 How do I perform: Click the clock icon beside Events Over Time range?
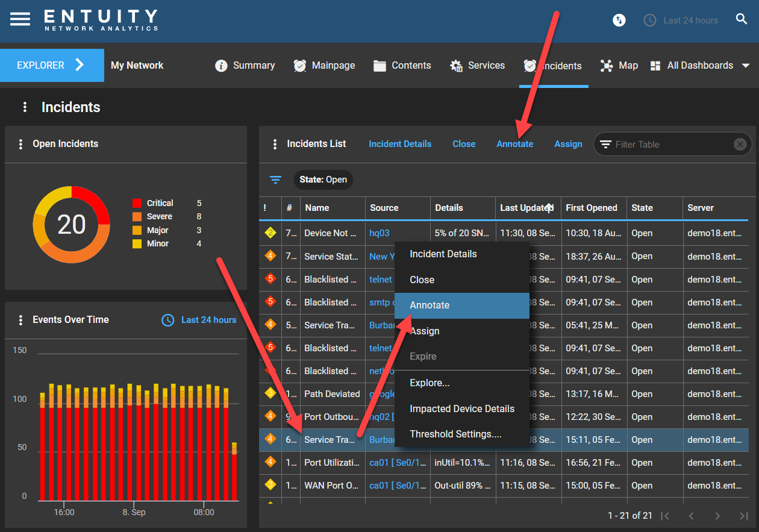coord(167,320)
